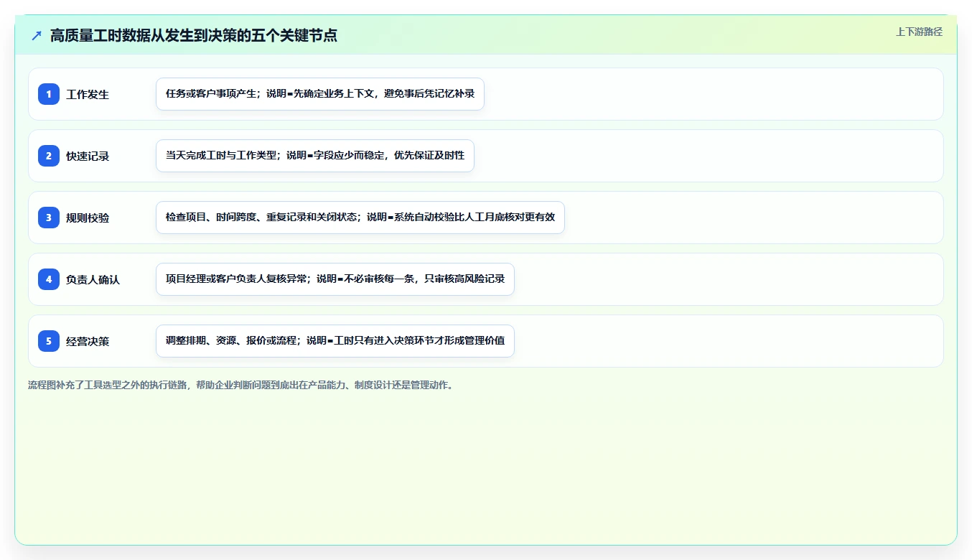Select the 经营决策 step label
972x560 pixels.
(88, 341)
